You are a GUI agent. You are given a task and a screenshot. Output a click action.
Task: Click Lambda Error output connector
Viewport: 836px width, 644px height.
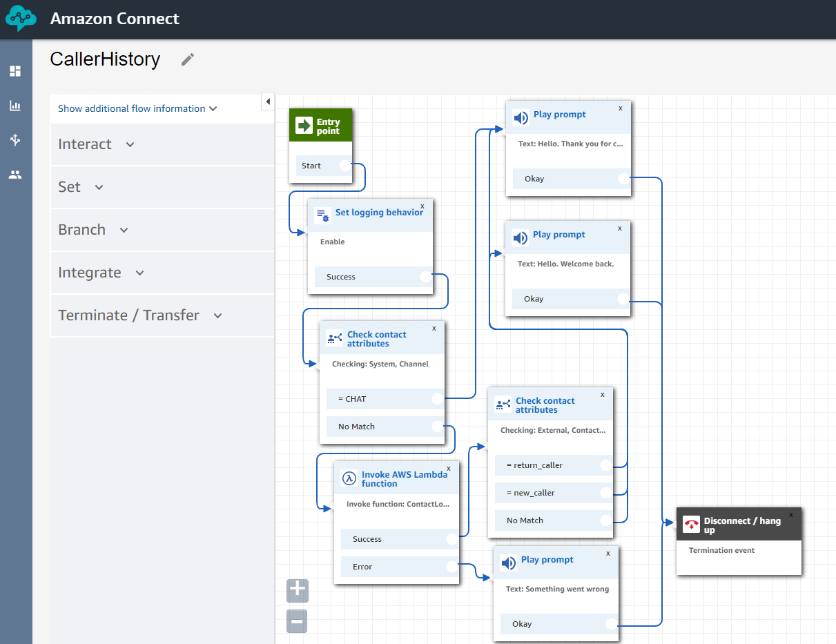pyautogui.click(x=452, y=567)
